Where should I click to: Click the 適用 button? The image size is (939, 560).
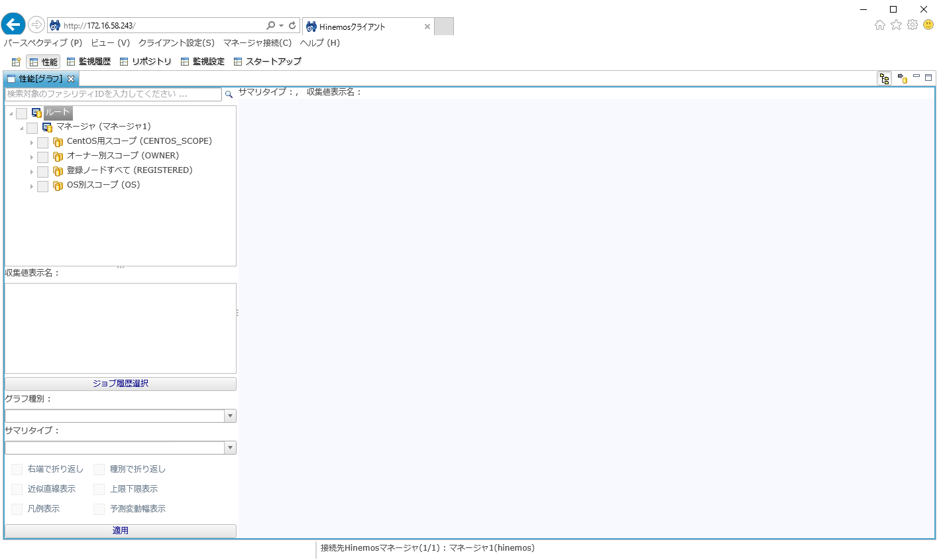tap(121, 531)
